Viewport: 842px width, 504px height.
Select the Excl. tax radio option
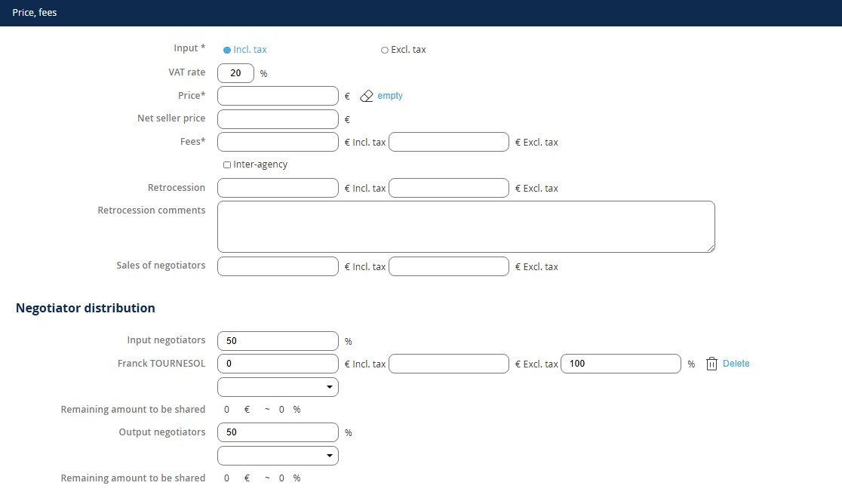pos(385,50)
